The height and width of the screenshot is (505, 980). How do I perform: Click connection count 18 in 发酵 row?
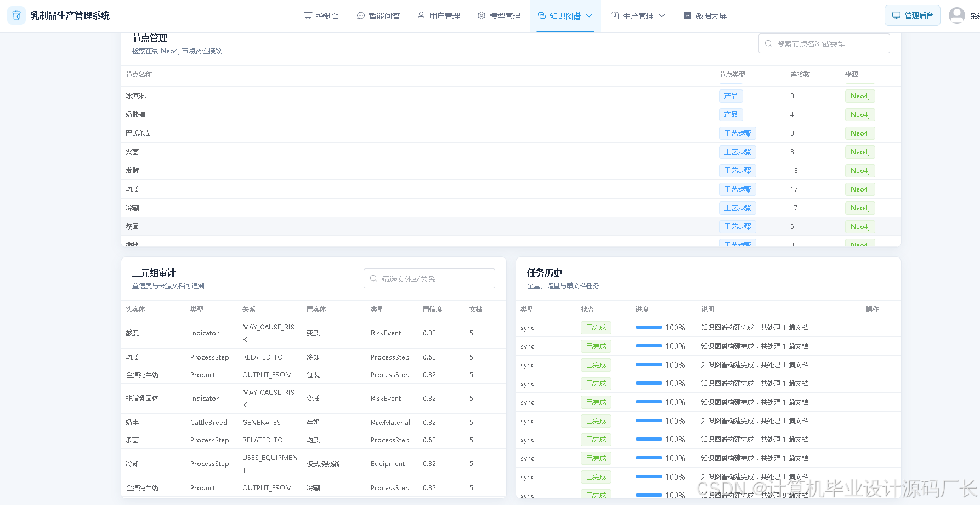794,171
